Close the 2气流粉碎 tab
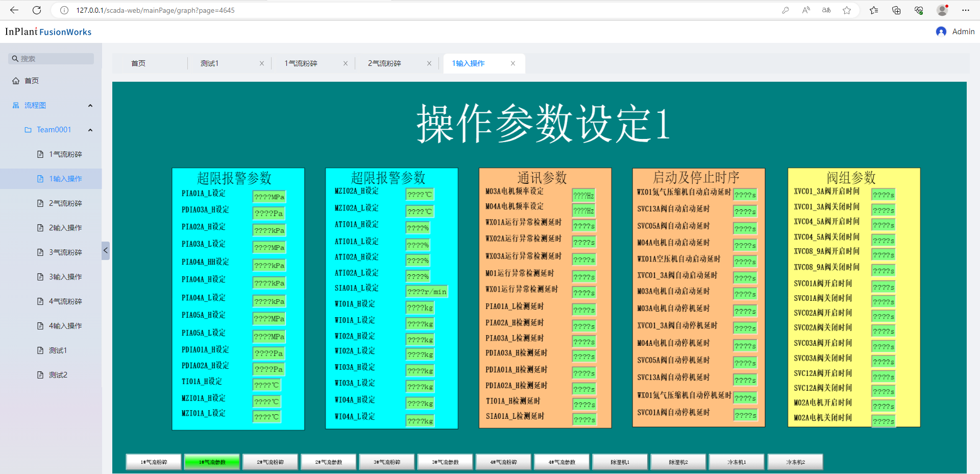Screen dimensions: 980x474 [429, 63]
